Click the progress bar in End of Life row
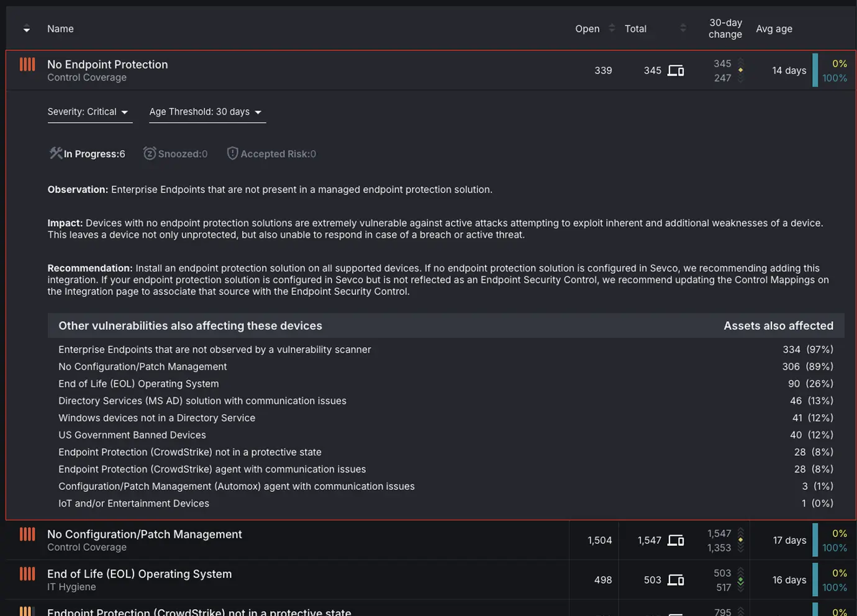 coord(815,580)
